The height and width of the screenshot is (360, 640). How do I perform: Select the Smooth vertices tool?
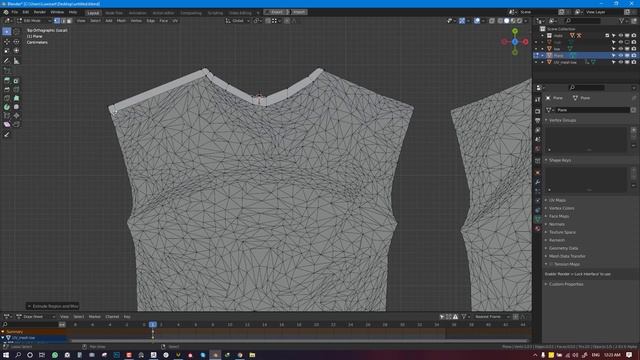tap(16, 107)
